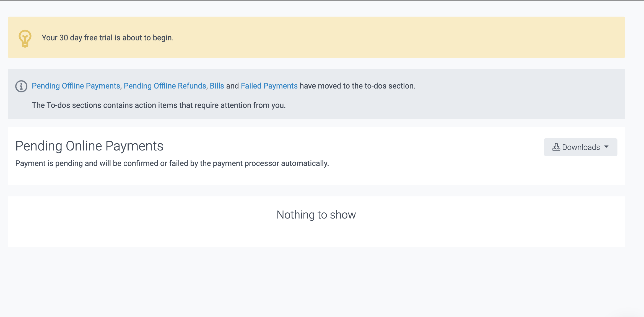Viewport: 644px width, 317px height.
Task: Click the To-dos sections explanation sentence
Action: tap(159, 105)
